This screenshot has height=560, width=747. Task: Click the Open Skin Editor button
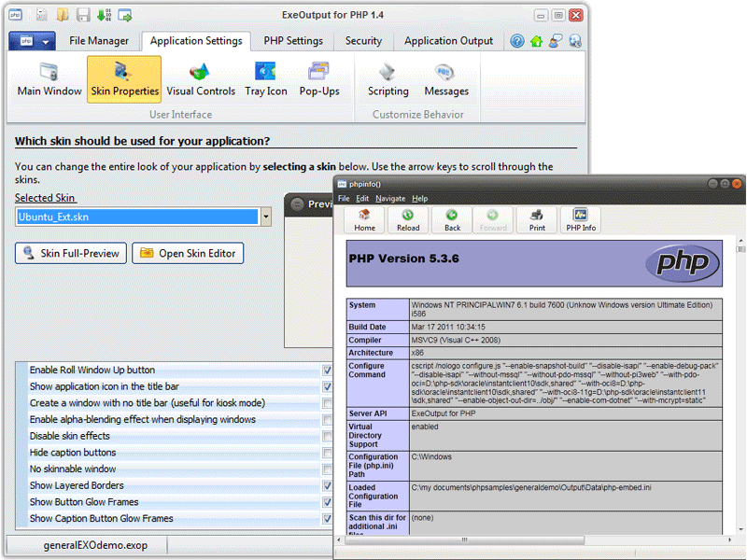188,253
